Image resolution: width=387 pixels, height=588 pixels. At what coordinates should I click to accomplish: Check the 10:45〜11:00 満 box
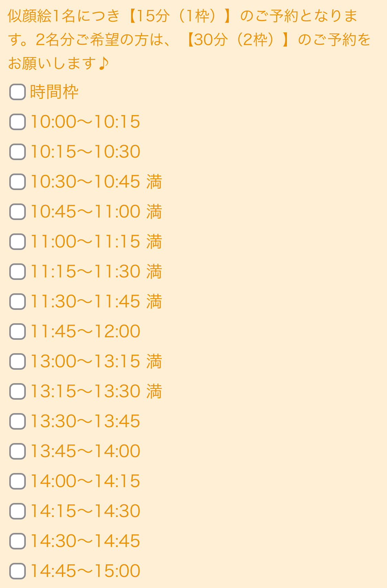[x=18, y=212]
